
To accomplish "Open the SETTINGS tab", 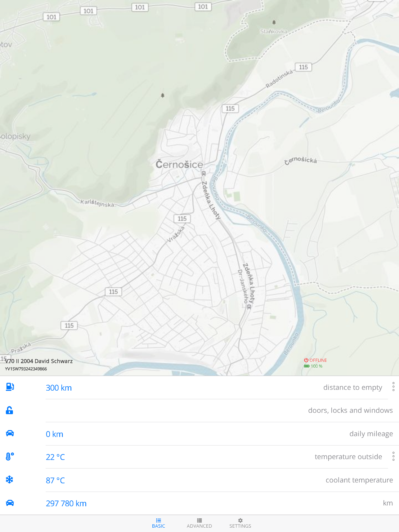I will coord(240,523).
